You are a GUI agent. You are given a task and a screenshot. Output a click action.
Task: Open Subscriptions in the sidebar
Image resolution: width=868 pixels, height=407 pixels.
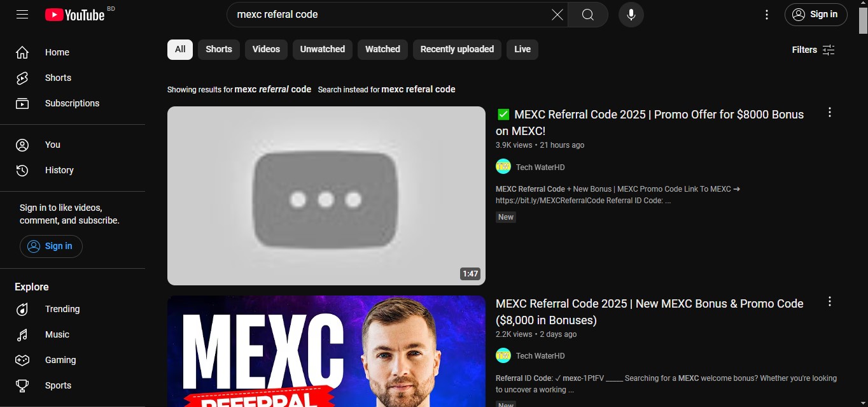73,103
